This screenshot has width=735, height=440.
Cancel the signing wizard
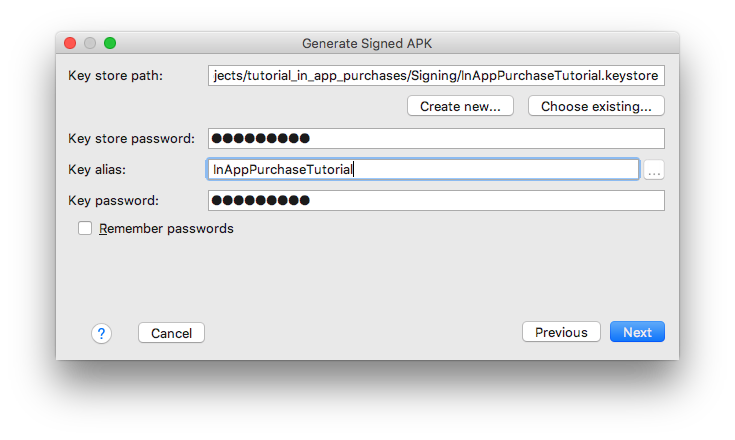tap(172, 333)
